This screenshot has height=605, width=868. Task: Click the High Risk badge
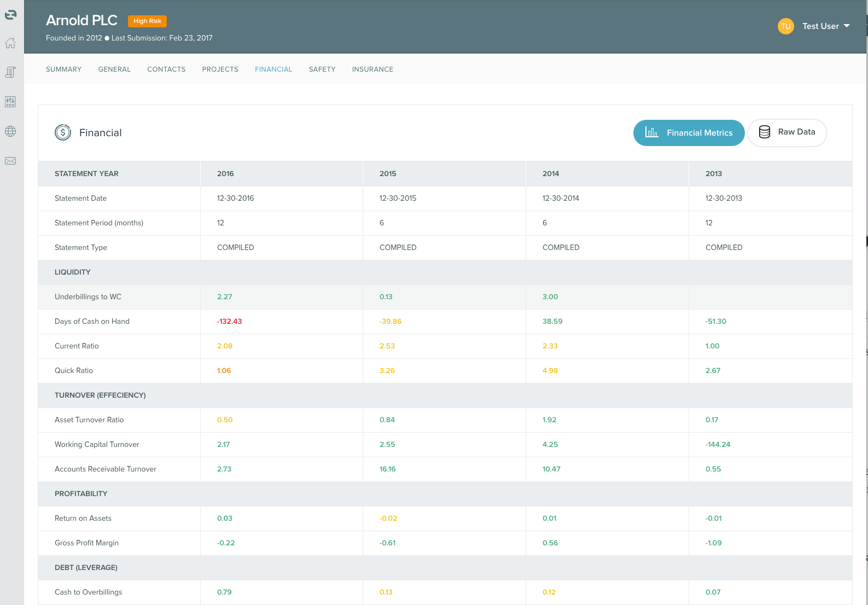147,21
